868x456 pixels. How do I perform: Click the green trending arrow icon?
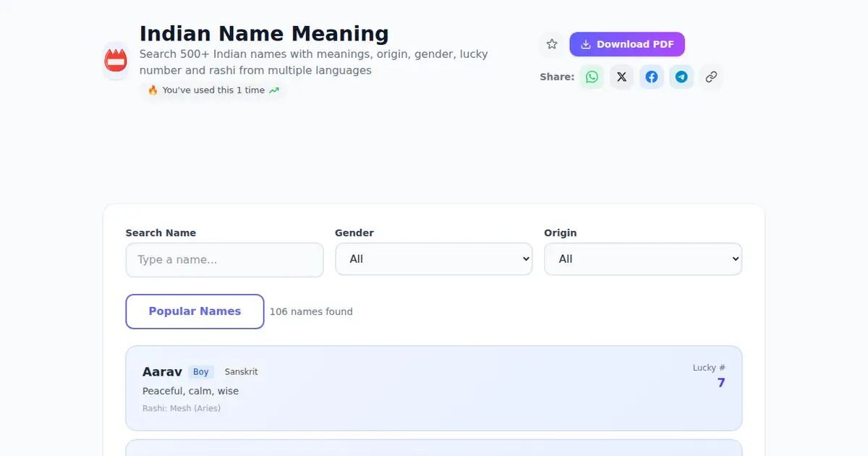[274, 90]
